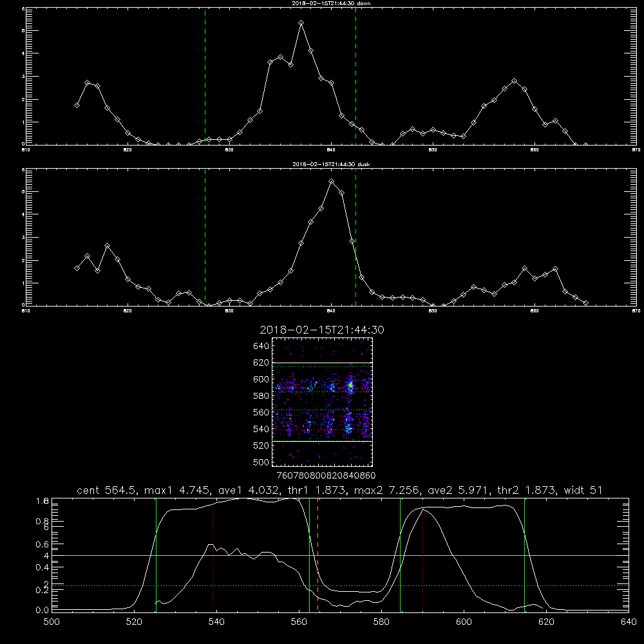Image resolution: width=644 pixels, height=644 pixels.
Task: Click the 'cent 564.5' value
Action: [x=106, y=490]
